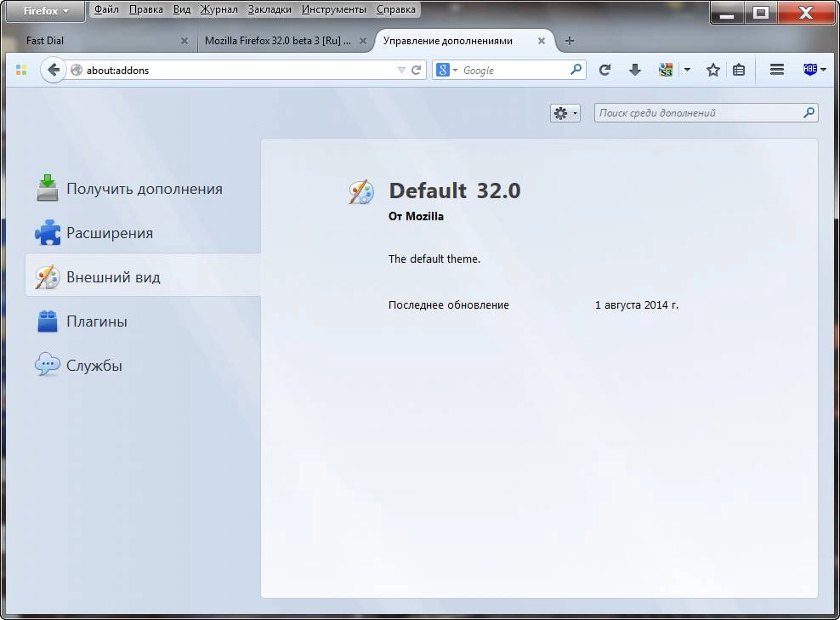
Task: Open the Расширения category
Action: point(143,233)
